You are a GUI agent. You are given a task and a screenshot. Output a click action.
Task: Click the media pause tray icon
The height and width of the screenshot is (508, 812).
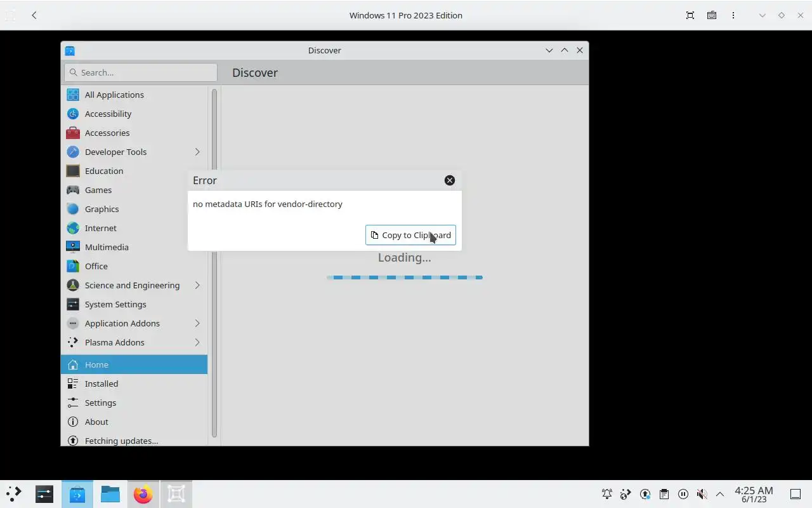point(683,494)
